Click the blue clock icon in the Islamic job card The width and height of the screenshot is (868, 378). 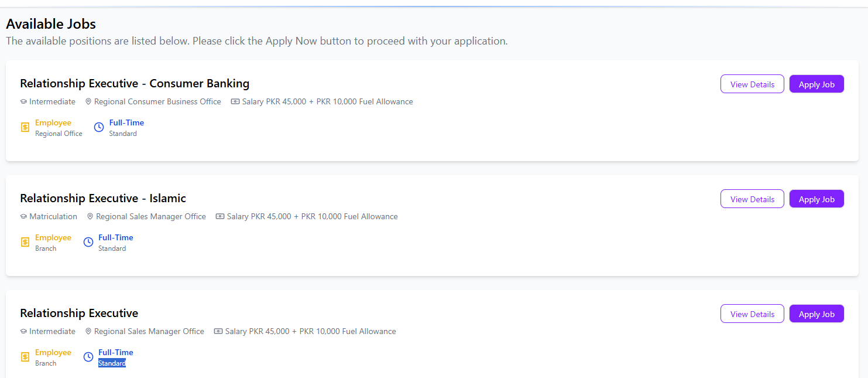click(x=88, y=242)
